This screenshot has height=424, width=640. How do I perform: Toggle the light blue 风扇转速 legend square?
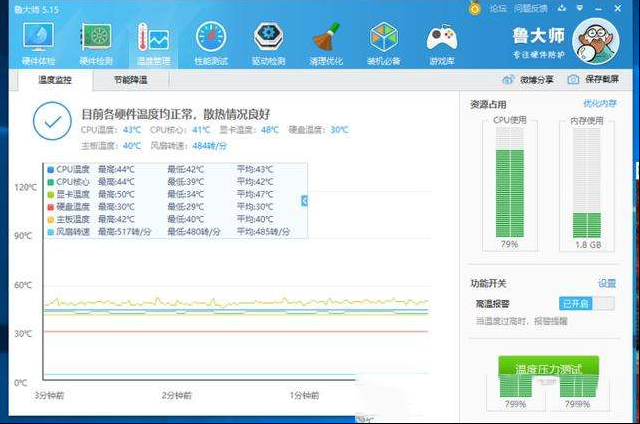pos(51,232)
